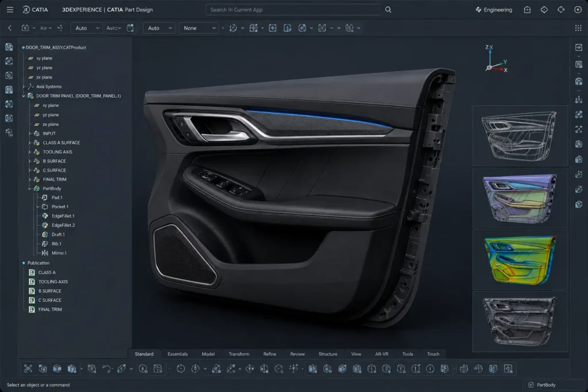This screenshot has width=588, height=392.
Task: Collapse the PartBody tree node
Action: 30,188
